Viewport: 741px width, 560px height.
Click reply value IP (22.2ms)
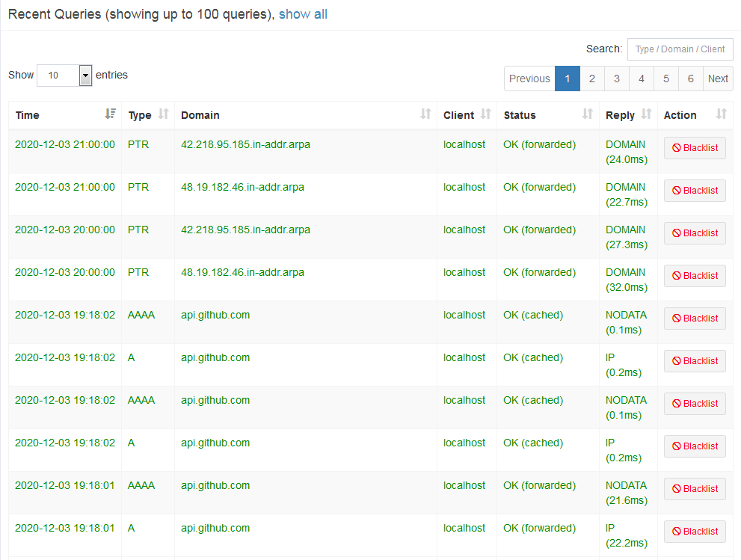pyautogui.click(x=627, y=535)
